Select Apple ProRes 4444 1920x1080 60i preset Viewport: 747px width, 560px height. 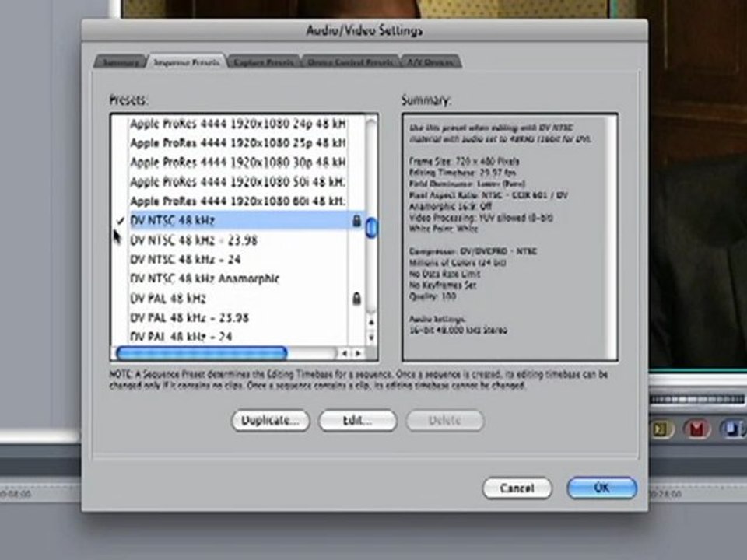click(238, 201)
